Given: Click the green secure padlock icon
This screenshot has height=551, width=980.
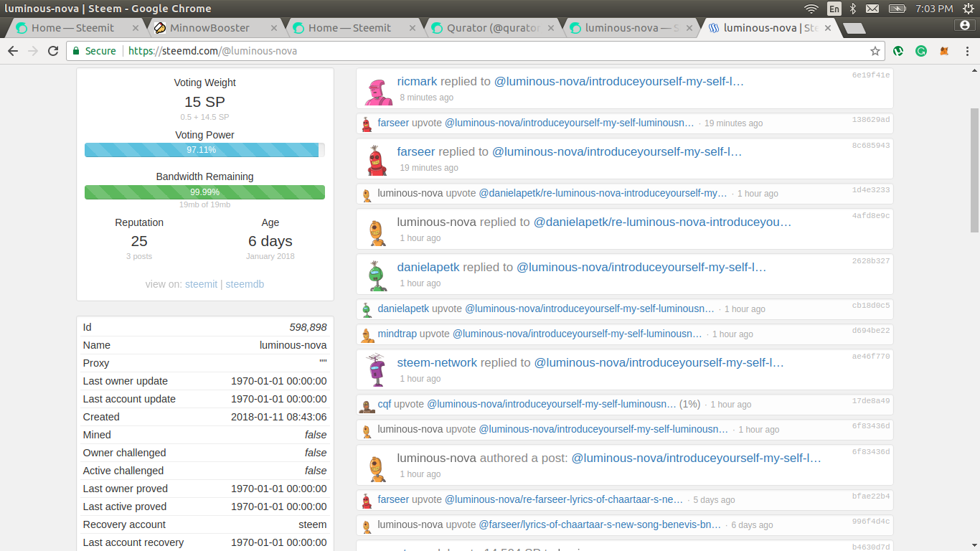Looking at the screenshot, I should click(x=77, y=51).
